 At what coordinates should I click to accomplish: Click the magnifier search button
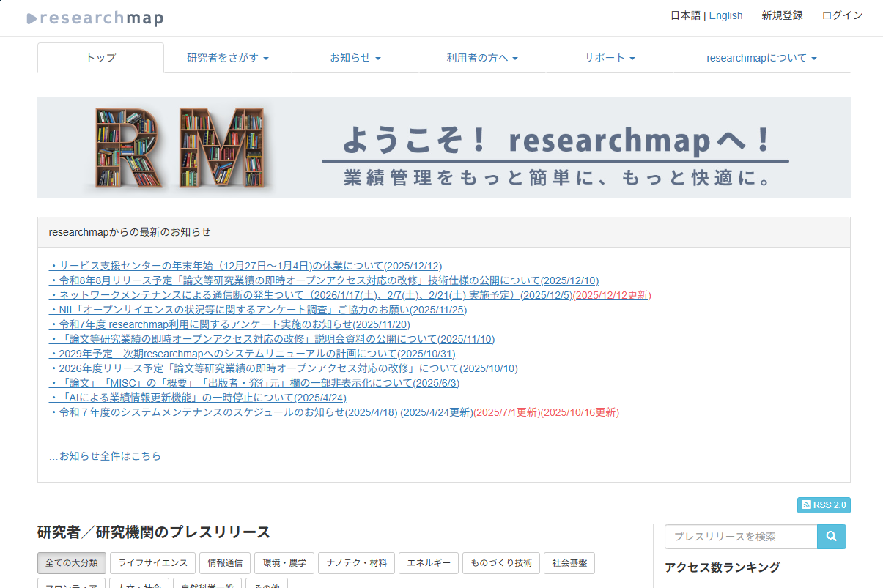(x=831, y=537)
